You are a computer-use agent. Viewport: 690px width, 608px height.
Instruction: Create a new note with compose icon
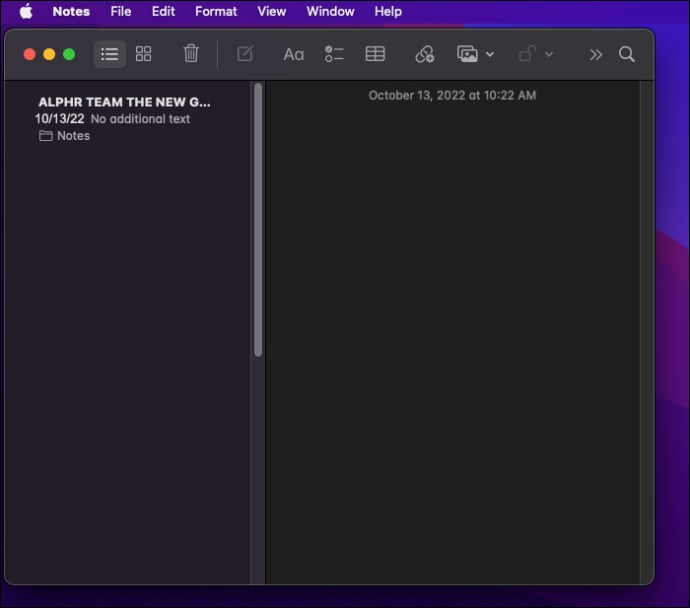(x=245, y=54)
